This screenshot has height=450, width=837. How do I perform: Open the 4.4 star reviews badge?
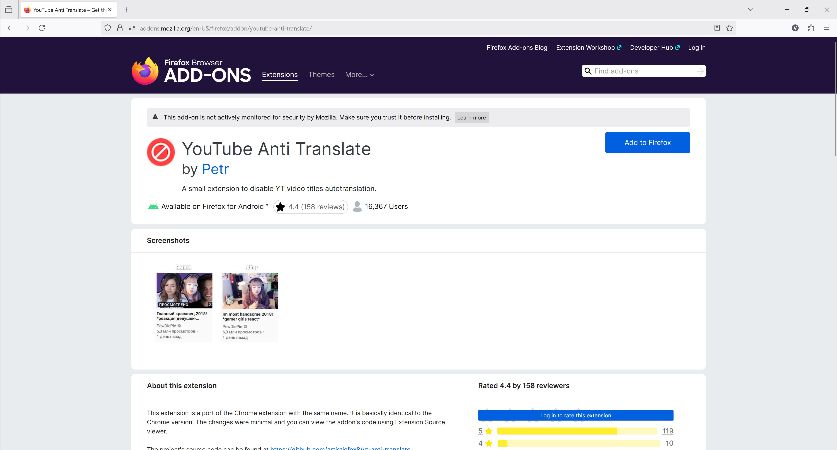[310, 207]
